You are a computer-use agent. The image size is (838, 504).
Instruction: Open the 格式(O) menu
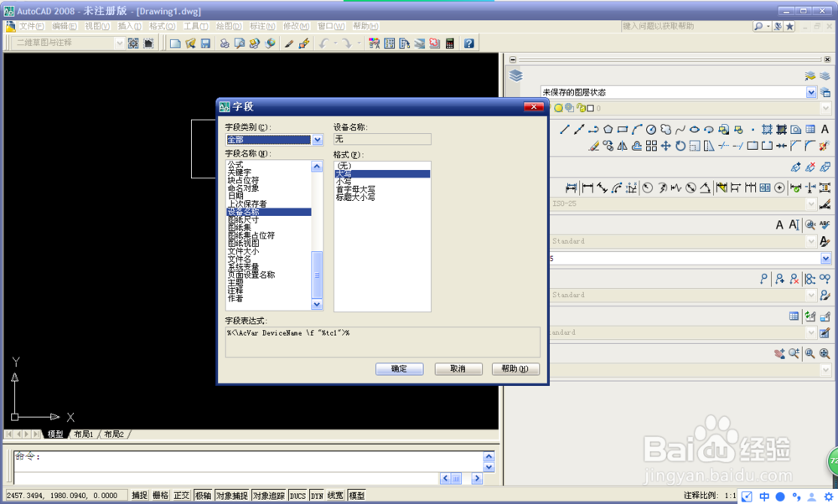pos(162,26)
